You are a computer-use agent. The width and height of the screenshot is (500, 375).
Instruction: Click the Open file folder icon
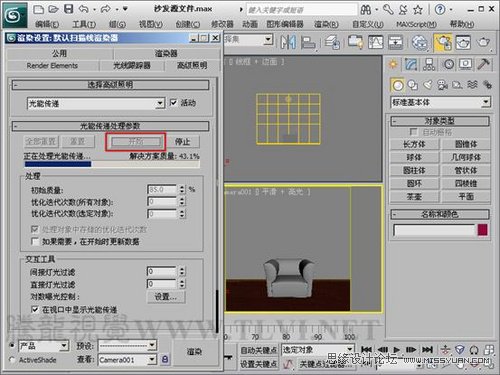53,9
